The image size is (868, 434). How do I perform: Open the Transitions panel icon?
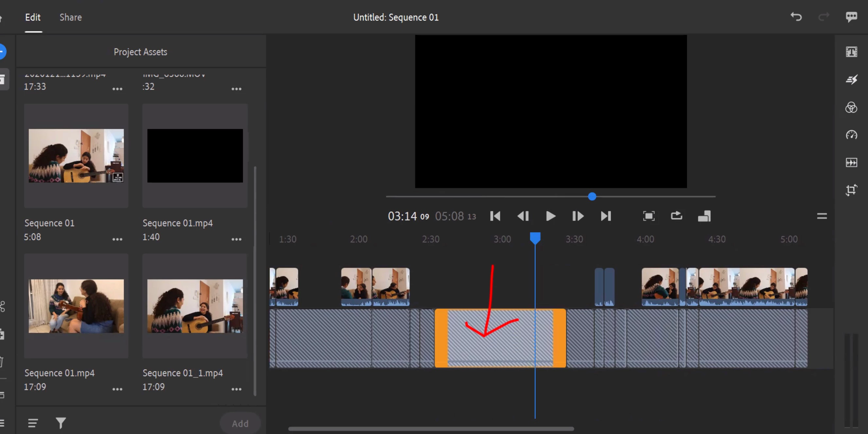(851, 80)
